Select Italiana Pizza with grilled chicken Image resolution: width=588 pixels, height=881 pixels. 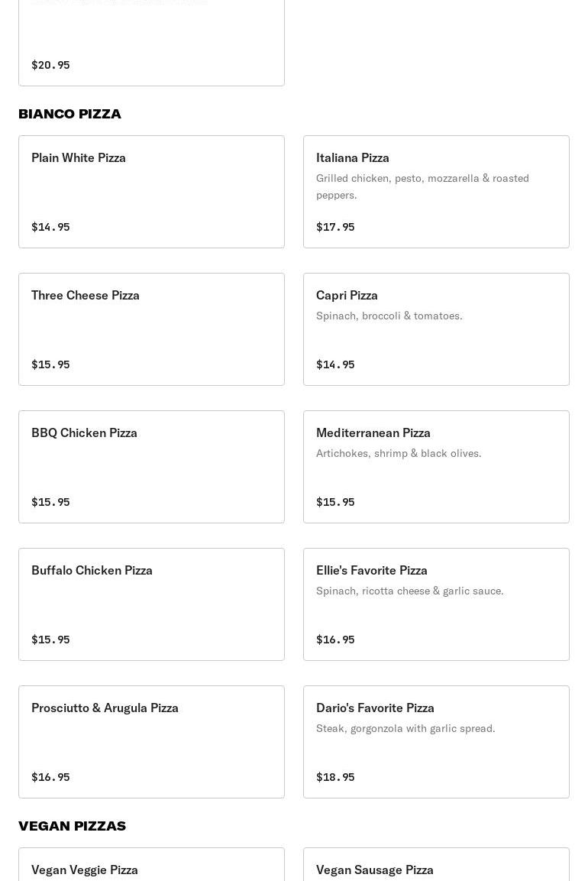point(436,191)
